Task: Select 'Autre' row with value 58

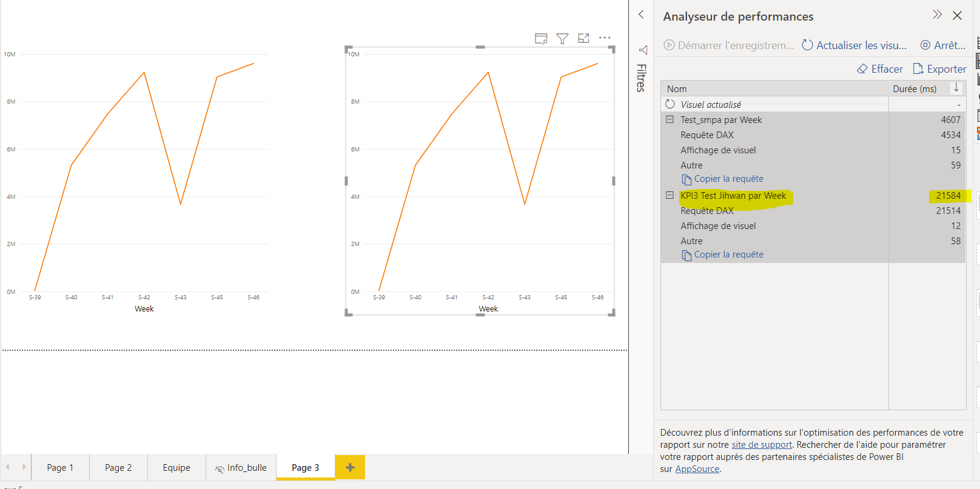Action: point(813,241)
